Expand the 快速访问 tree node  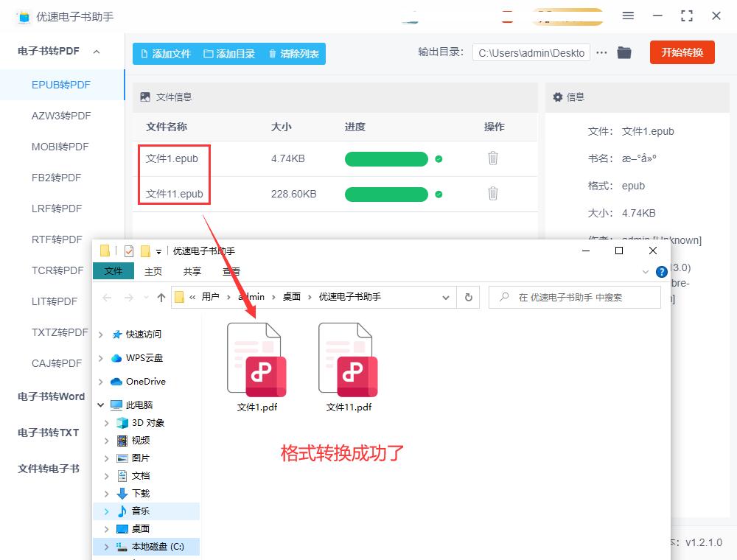point(101,335)
